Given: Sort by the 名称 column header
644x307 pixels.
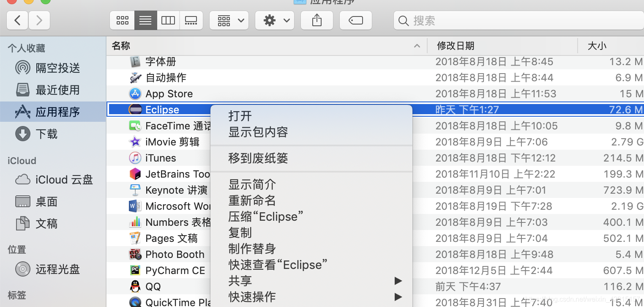Looking at the screenshot, I should [x=267, y=46].
